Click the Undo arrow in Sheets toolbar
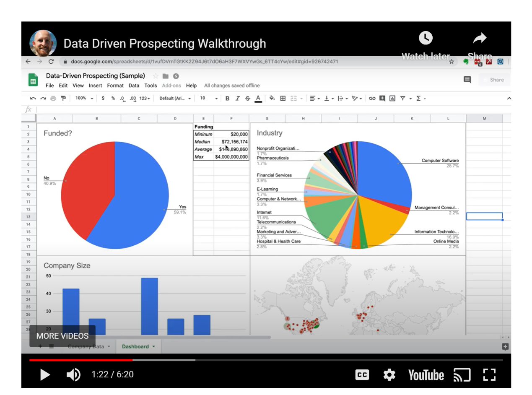The width and height of the screenshot is (532, 395). 33,99
